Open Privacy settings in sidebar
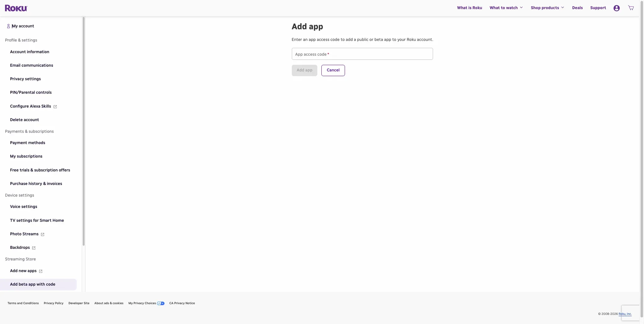Image resolution: width=644 pixels, height=324 pixels. (25, 79)
